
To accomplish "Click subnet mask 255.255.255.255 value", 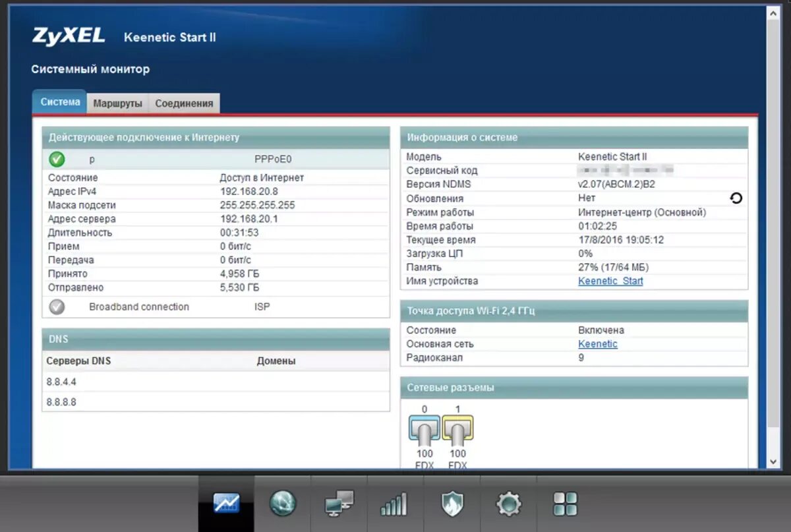I will click(x=257, y=205).
